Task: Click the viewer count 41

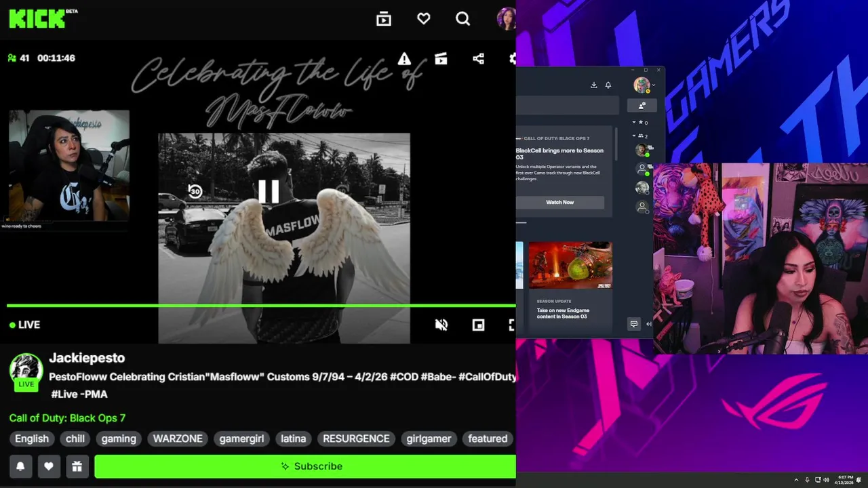Action: pos(19,58)
